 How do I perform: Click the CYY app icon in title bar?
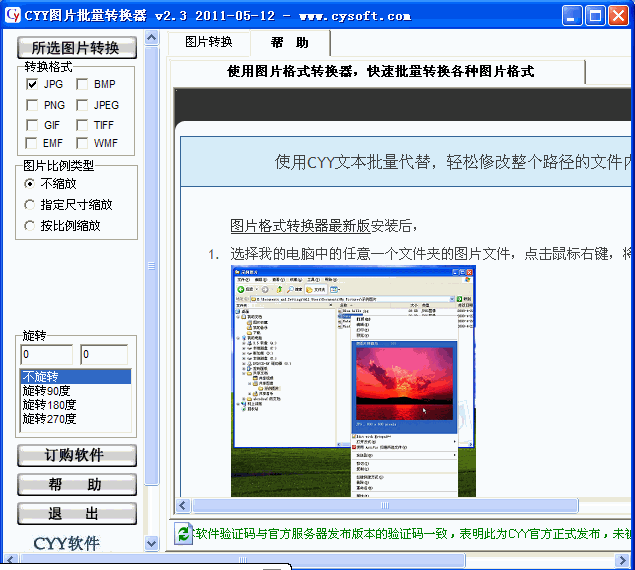[13, 15]
